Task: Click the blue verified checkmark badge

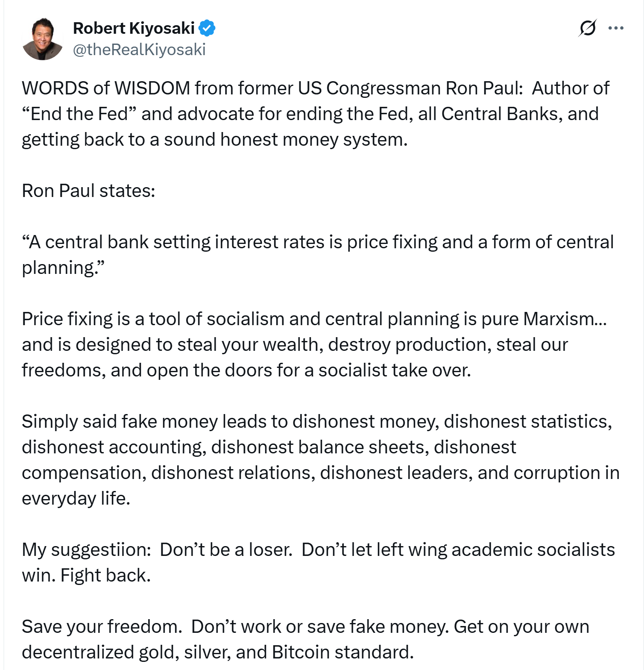Action: coord(208,28)
